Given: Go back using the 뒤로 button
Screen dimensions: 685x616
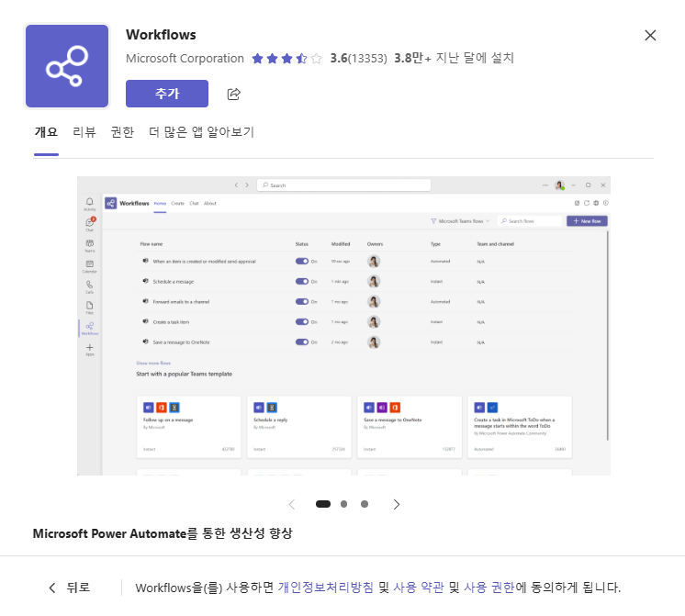Looking at the screenshot, I should pyautogui.click(x=70, y=588).
